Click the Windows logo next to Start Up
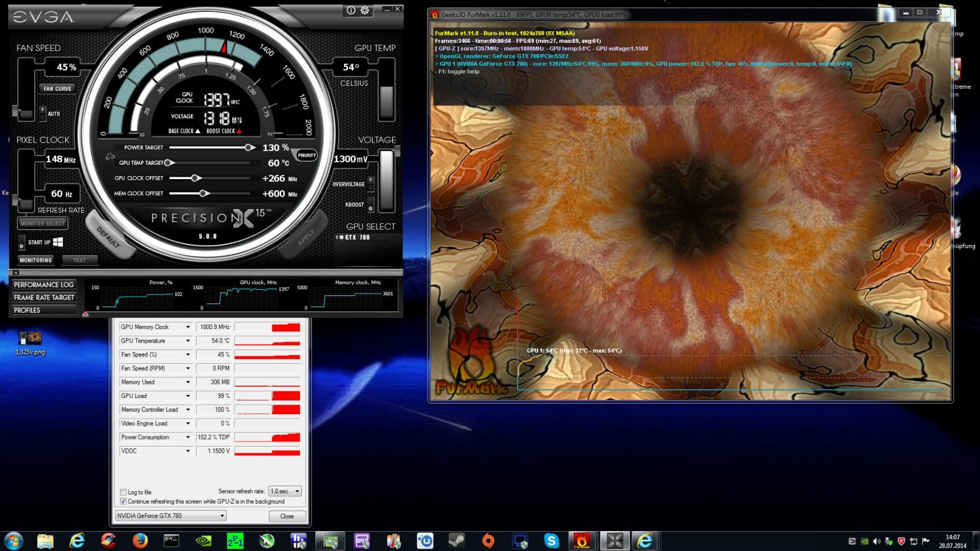 coord(58,242)
